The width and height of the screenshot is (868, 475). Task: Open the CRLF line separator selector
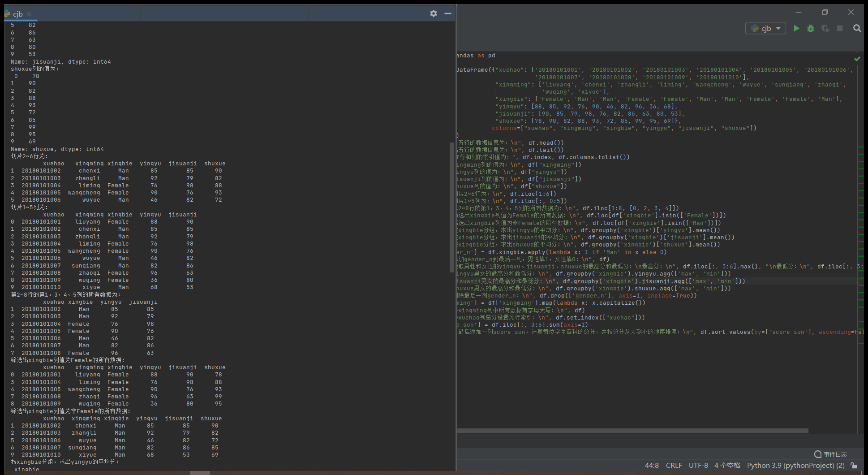(x=674, y=466)
